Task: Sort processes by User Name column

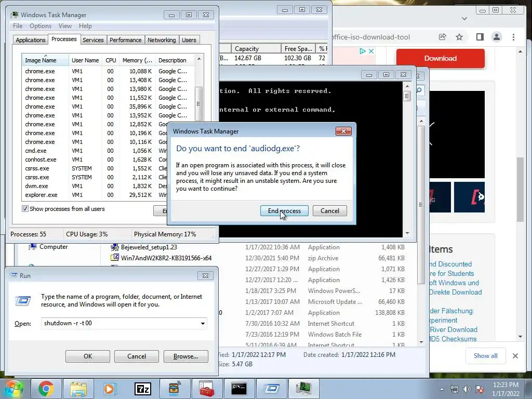Action: tap(85, 60)
